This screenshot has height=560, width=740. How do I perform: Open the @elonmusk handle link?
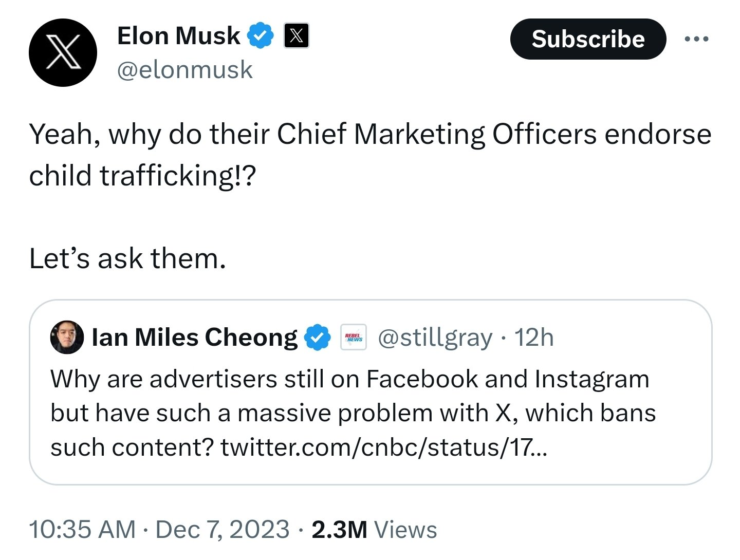(185, 70)
